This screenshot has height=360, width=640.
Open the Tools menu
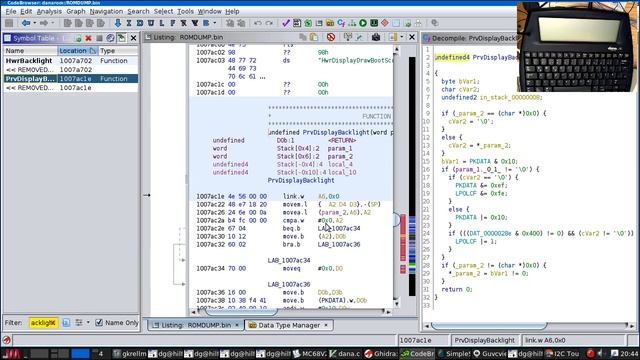coord(185,11)
